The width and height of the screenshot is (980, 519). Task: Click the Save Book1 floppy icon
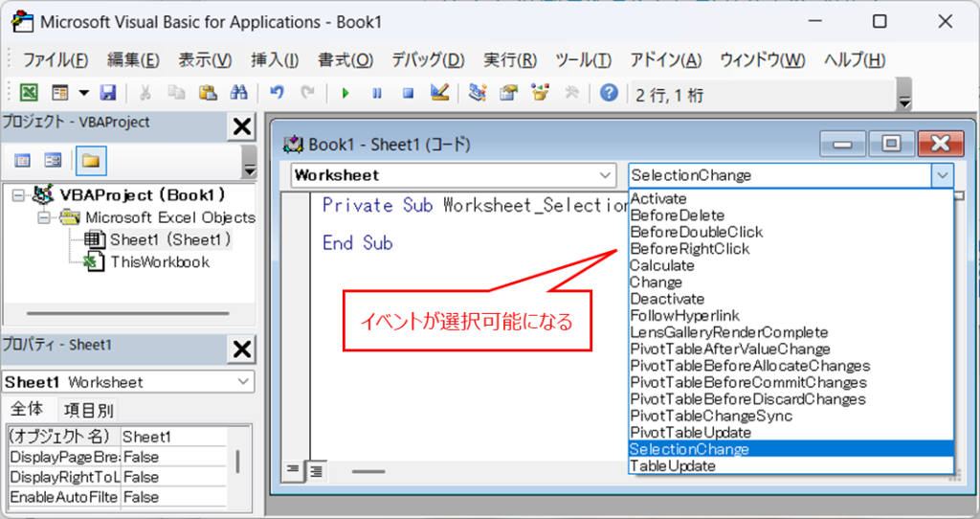[108, 94]
